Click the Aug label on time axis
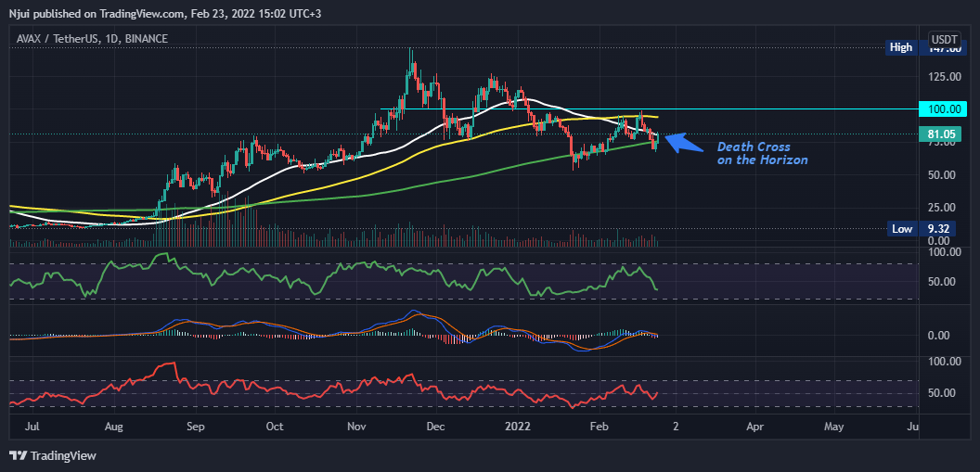 pyautogui.click(x=114, y=427)
